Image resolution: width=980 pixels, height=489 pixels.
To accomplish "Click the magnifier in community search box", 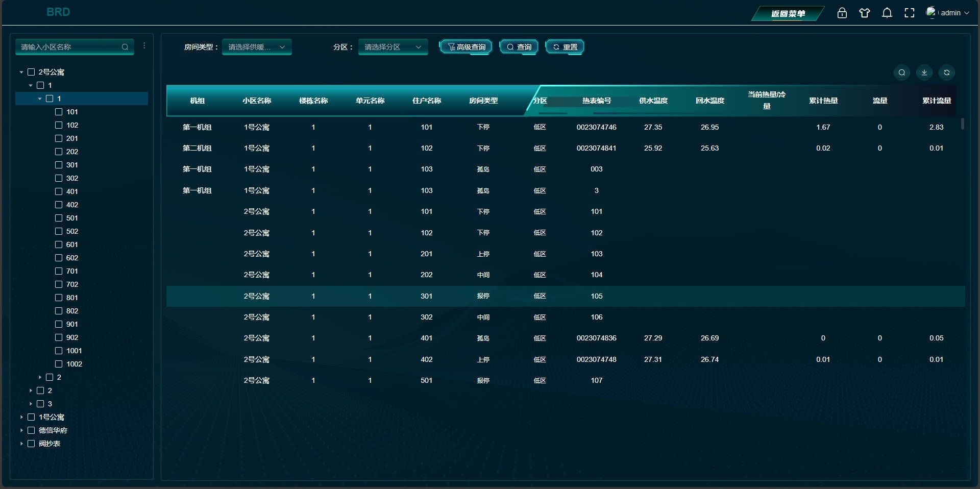I will (125, 47).
